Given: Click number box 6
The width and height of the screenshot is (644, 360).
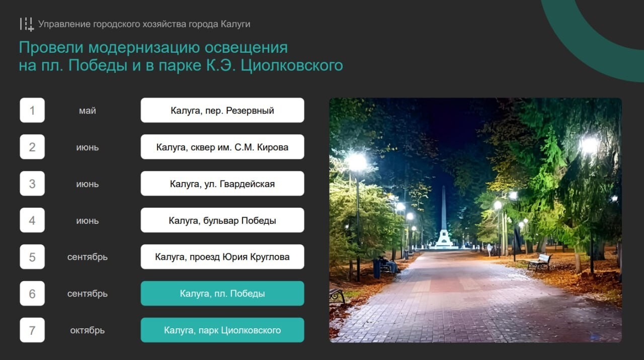Looking at the screenshot, I should [x=32, y=294].
